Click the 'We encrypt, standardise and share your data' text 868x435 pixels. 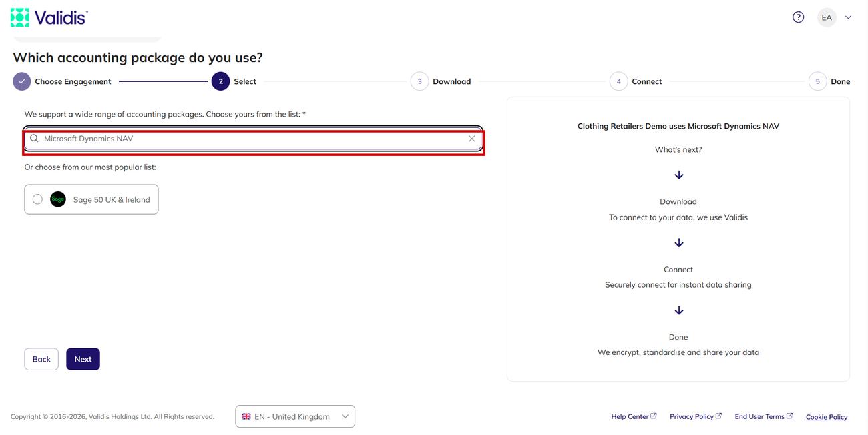click(x=678, y=352)
